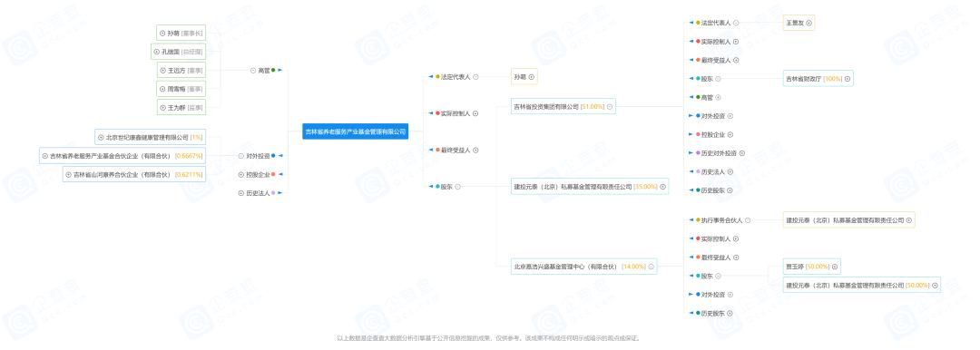Expand 建投元泰（北京）私募基金 [35.00%] shareholder node
This screenshot has height=350, width=980.
click(663, 186)
